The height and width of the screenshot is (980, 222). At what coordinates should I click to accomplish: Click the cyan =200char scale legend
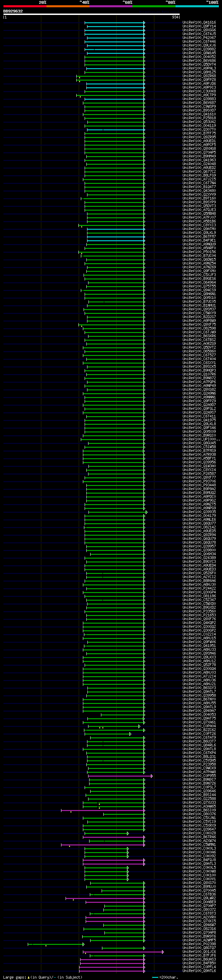165,977
